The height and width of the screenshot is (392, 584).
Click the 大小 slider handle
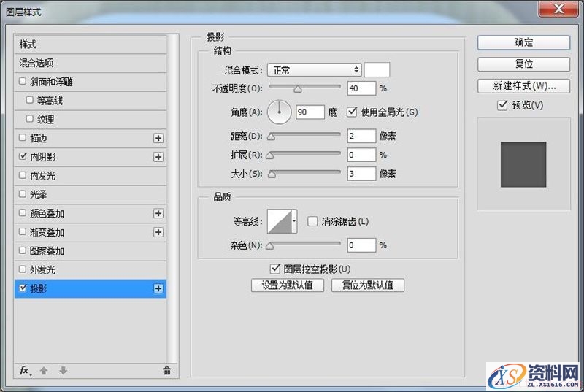point(272,174)
